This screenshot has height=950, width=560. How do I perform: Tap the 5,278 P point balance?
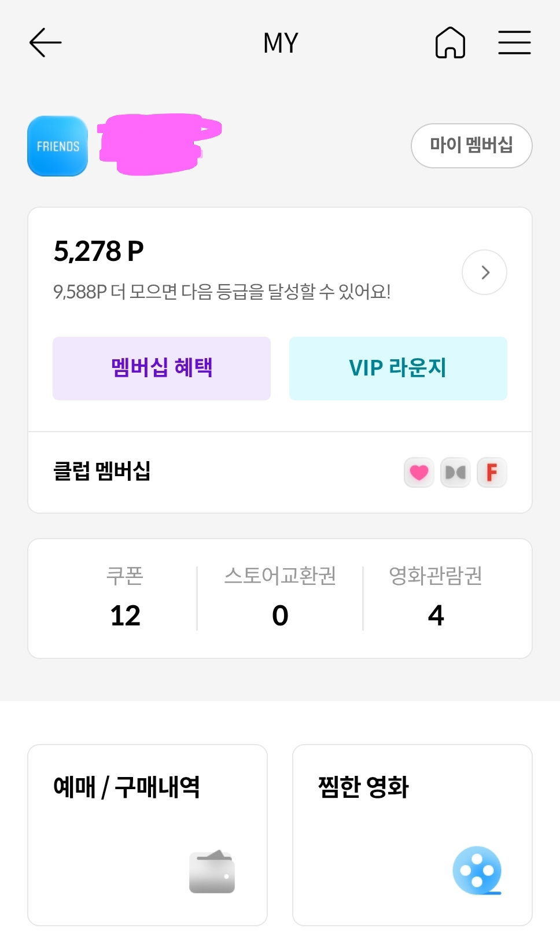(99, 252)
